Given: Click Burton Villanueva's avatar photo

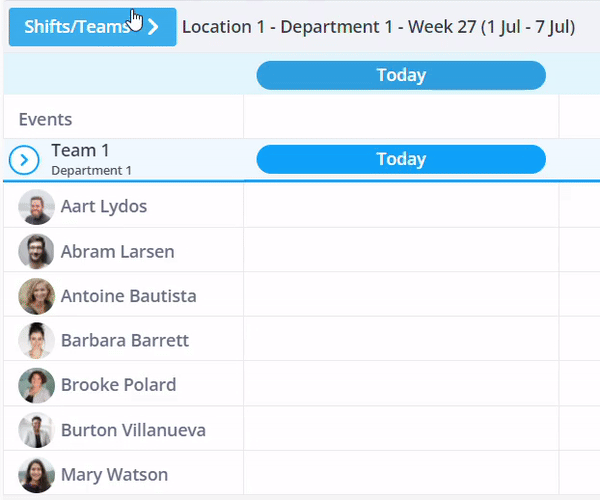Looking at the screenshot, I should pos(36,430).
